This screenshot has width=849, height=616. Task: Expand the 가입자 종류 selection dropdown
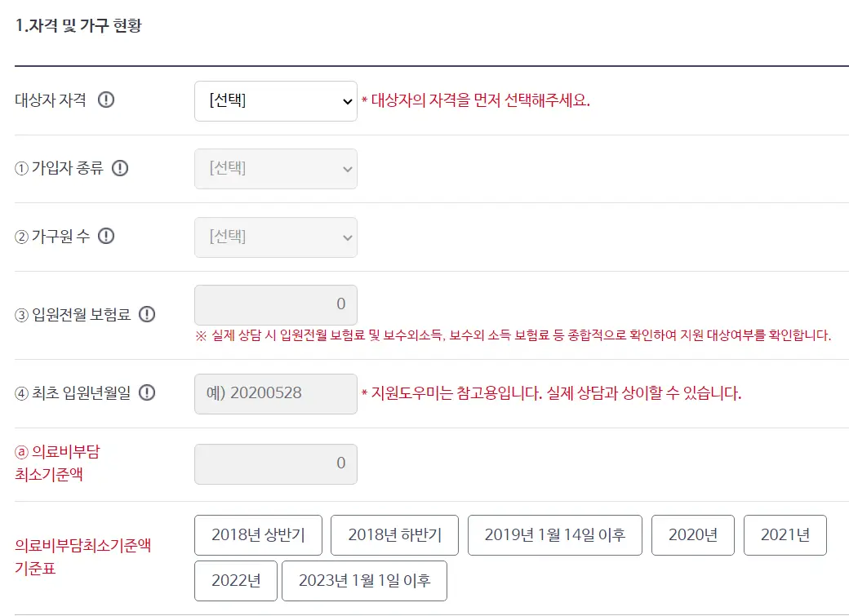[276, 169]
